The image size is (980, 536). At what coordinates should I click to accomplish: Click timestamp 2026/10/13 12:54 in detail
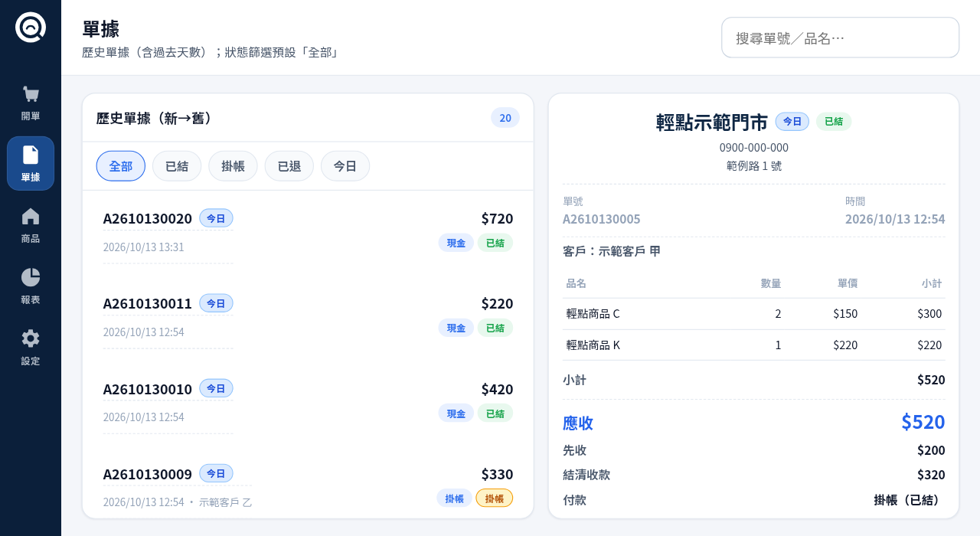coord(895,219)
